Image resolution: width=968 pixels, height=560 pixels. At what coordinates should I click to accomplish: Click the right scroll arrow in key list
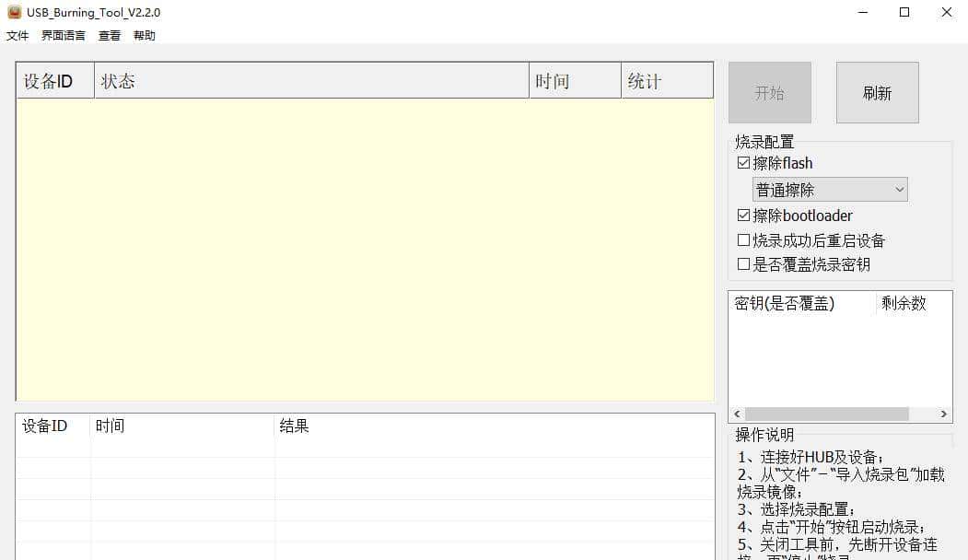tap(944, 414)
